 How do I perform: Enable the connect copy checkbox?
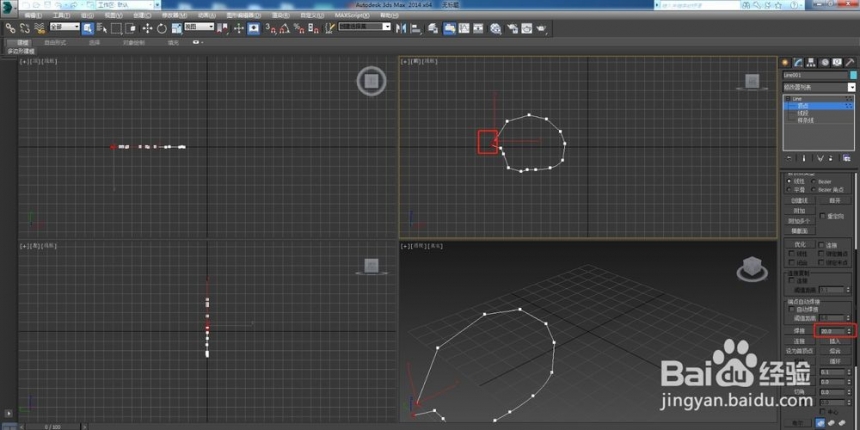click(792, 280)
